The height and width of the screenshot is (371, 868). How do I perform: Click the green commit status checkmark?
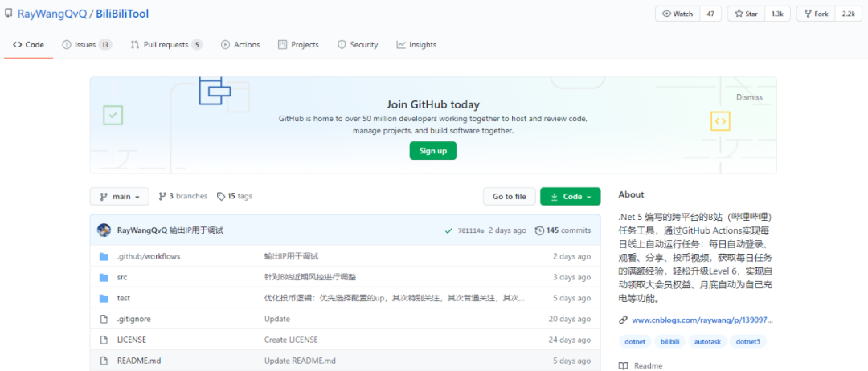(448, 230)
